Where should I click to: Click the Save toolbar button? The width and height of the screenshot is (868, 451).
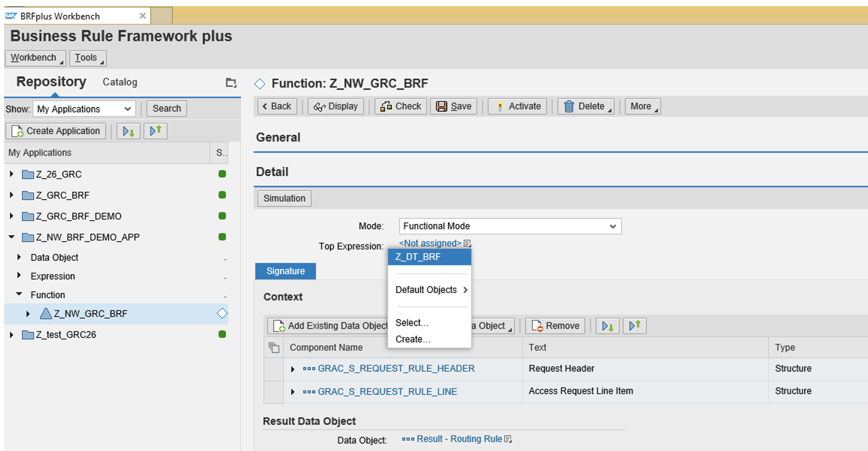coord(454,106)
